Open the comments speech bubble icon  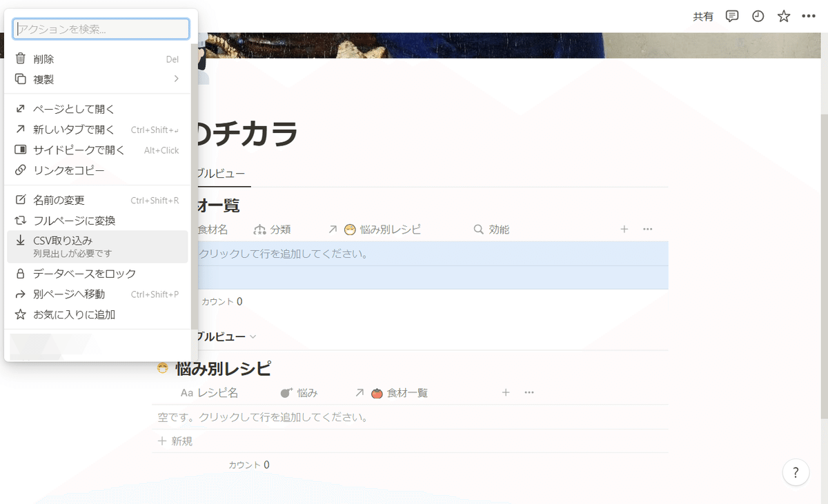pyautogui.click(x=733, y=16)
